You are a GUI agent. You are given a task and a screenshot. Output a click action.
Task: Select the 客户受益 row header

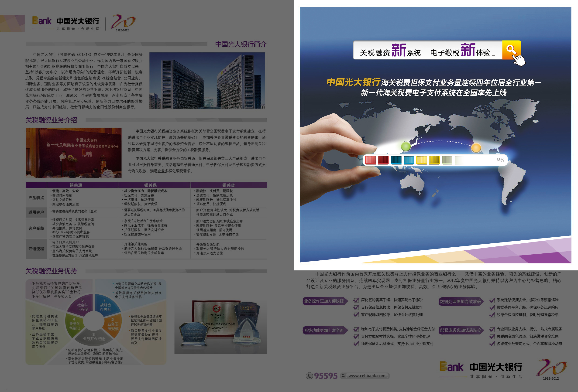(x=36, y=228)
